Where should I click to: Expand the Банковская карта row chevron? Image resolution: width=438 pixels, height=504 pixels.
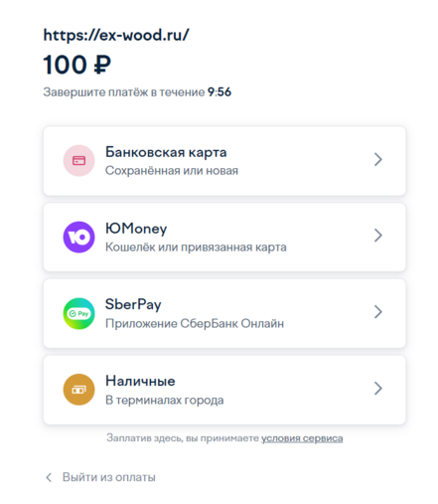378,159
